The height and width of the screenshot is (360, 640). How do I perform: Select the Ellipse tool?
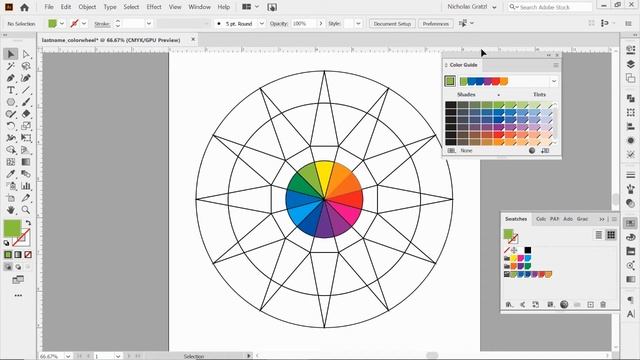(11, 102)
